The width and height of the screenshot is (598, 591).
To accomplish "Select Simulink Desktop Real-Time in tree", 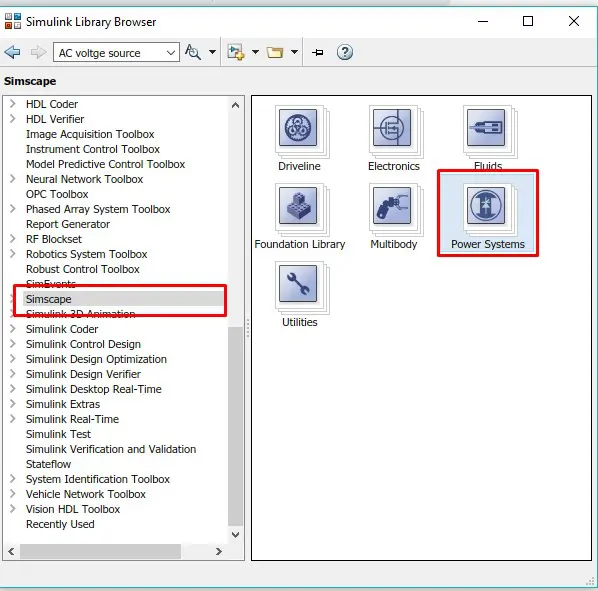I will point(93,389).
